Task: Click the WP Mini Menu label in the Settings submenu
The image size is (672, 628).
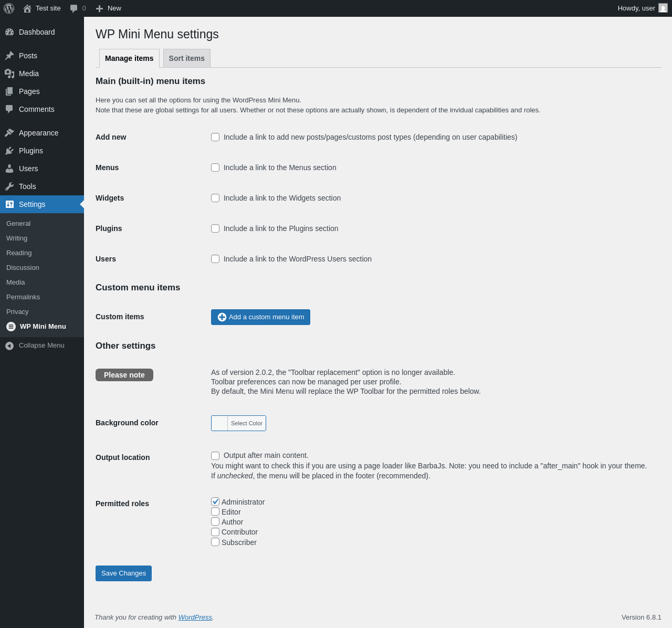Action: pos(43,326)
